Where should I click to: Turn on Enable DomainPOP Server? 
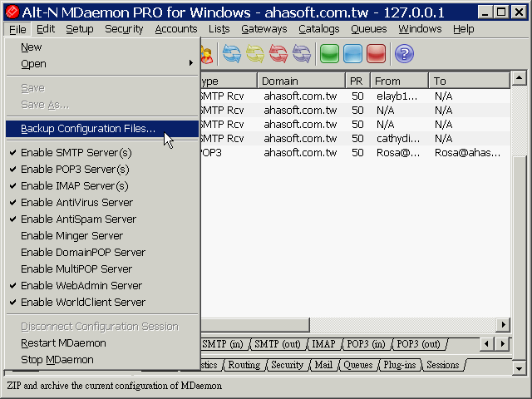click(102, 253)
